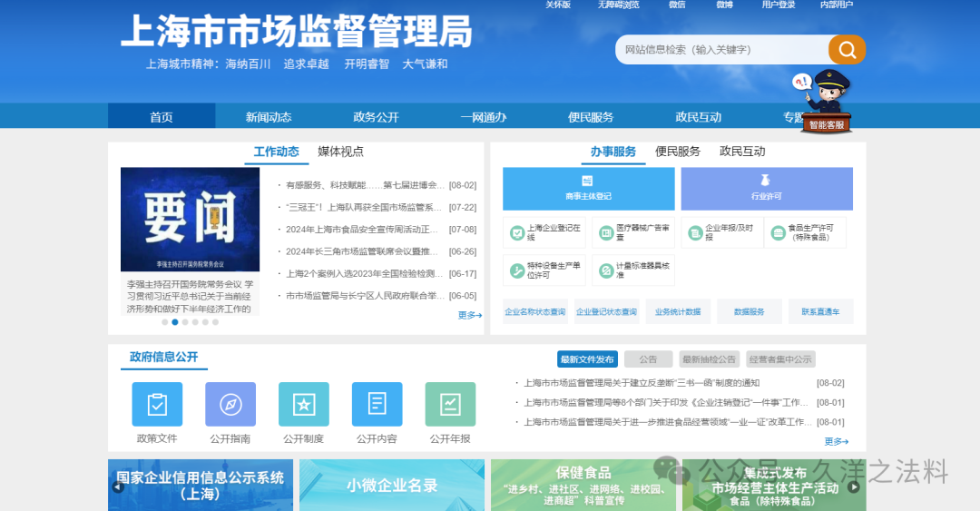This screenshot has width=980, height=511.
Task: Switch to the 最新抽检公告 tab
Action: pos(710,359)
